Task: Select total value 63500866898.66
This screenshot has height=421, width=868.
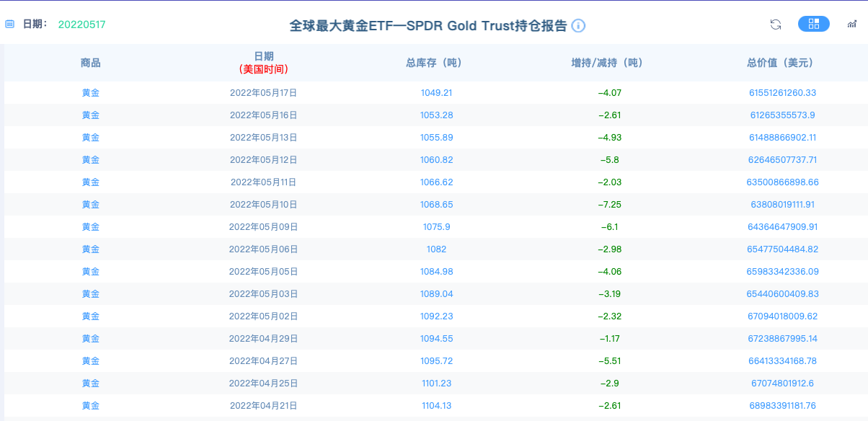Action: coord(782,182)
